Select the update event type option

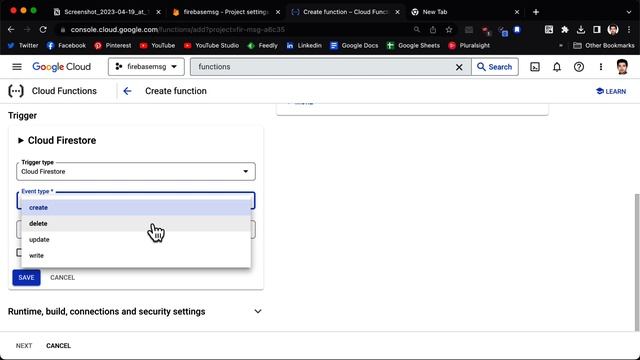pyautogui.click(x=136, y=239)
